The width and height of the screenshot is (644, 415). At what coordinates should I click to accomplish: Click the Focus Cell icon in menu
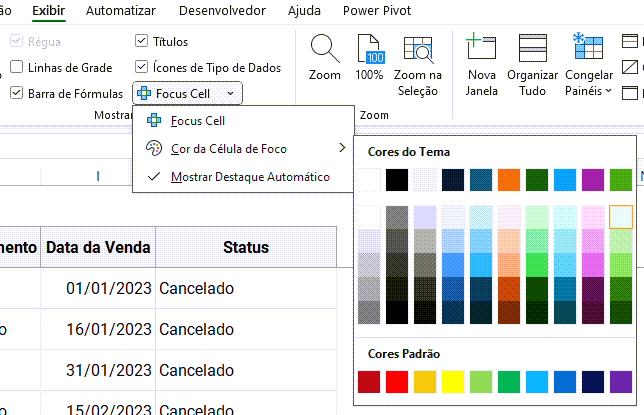[x=153, y=121]
